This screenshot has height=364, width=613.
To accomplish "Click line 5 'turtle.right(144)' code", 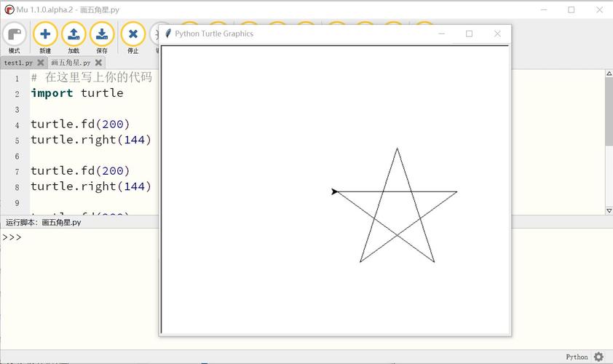I will (x=91, y=140).
